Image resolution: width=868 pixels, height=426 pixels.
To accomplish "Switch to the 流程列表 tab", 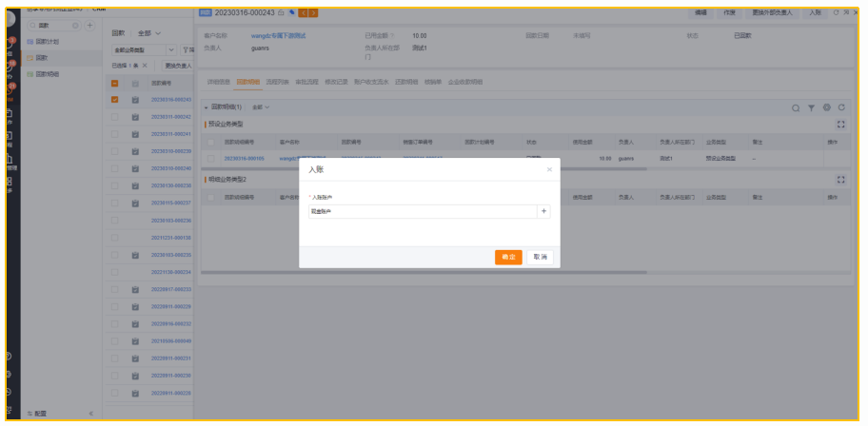I will click(277, 82).
